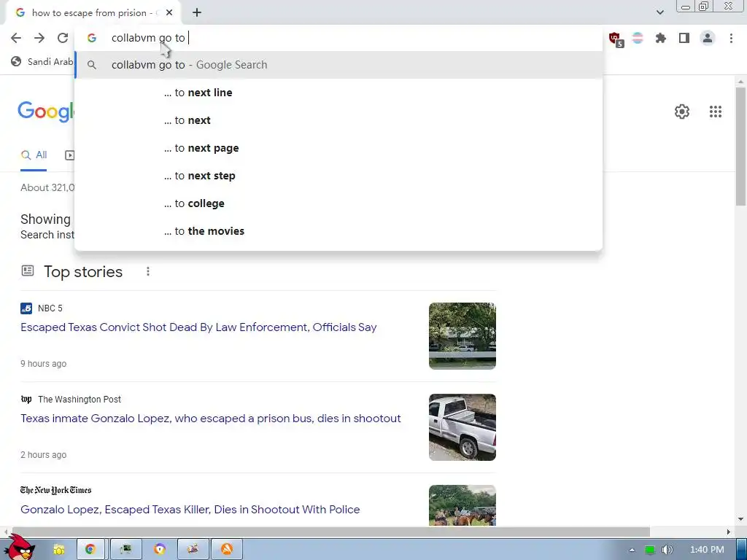Toggle the browser side panel
Image resolution: width=747 pixels, height=560 pixels.
pos(684,38)
